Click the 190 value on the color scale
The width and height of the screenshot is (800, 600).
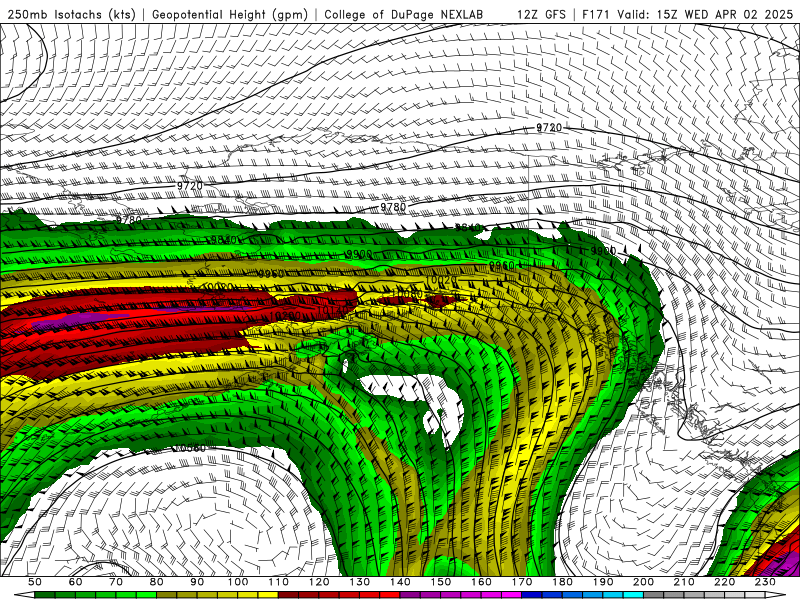pyautogui.click(x=603, y=582)
